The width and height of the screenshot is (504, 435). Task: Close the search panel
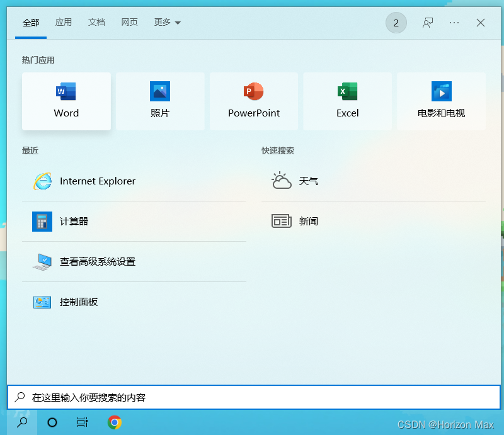481,23
